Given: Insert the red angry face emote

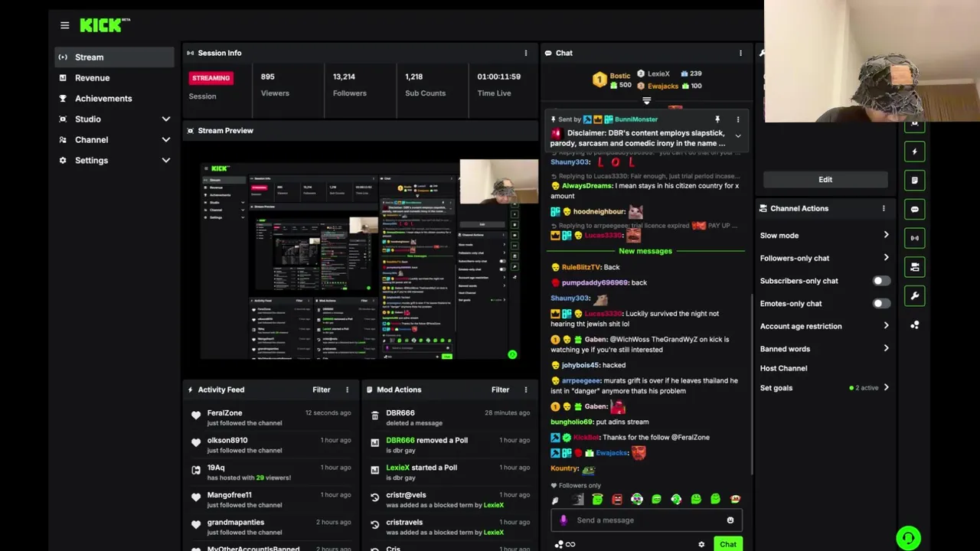Looking at the screenshot, I should tap(617, 499).
